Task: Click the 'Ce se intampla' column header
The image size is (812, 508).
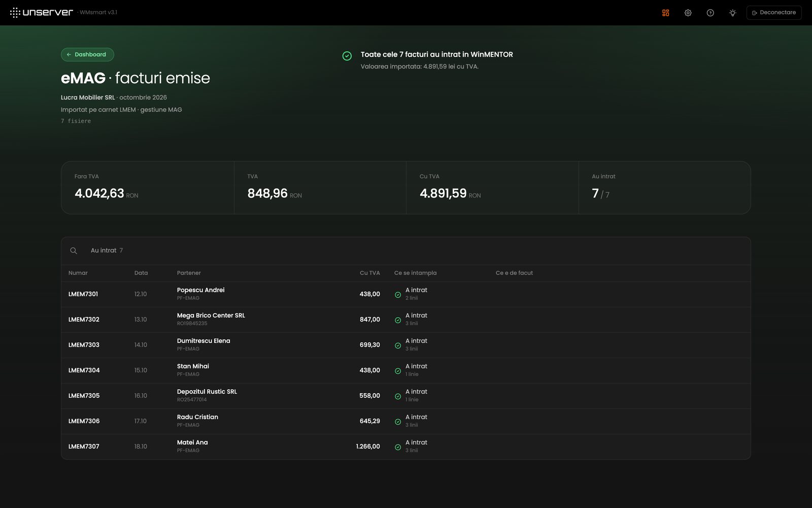Action: (x=415, y=273)
